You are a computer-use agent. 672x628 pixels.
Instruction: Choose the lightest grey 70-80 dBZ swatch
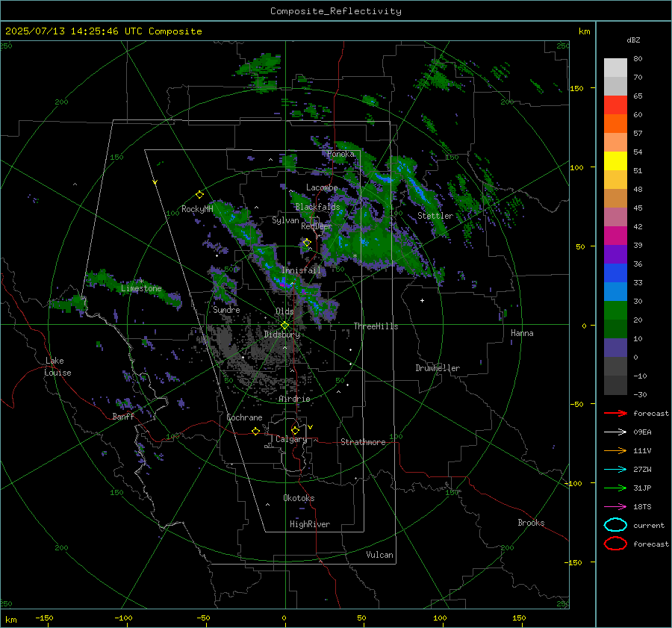[615, 68]
